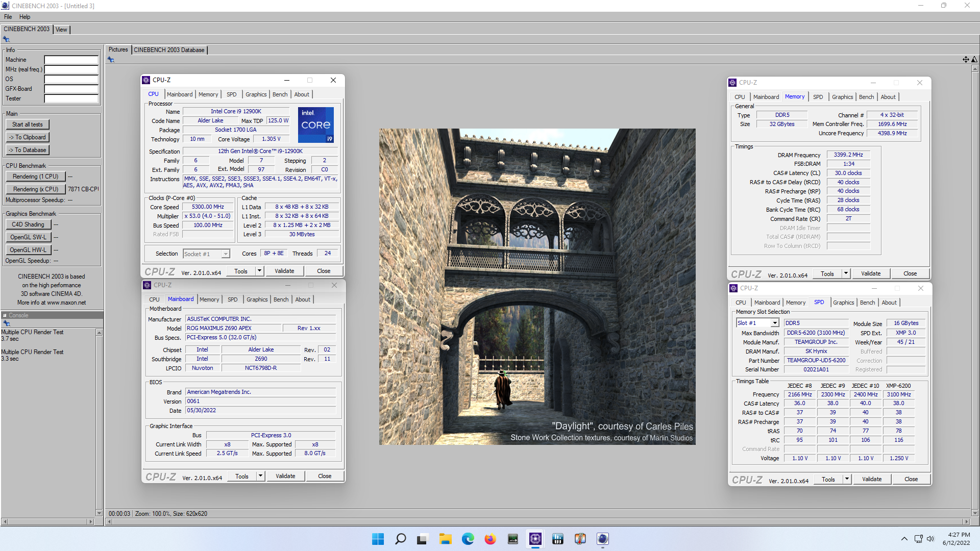
Task: Open the dark chip app on the taskbar
Action: click(512, 539)
